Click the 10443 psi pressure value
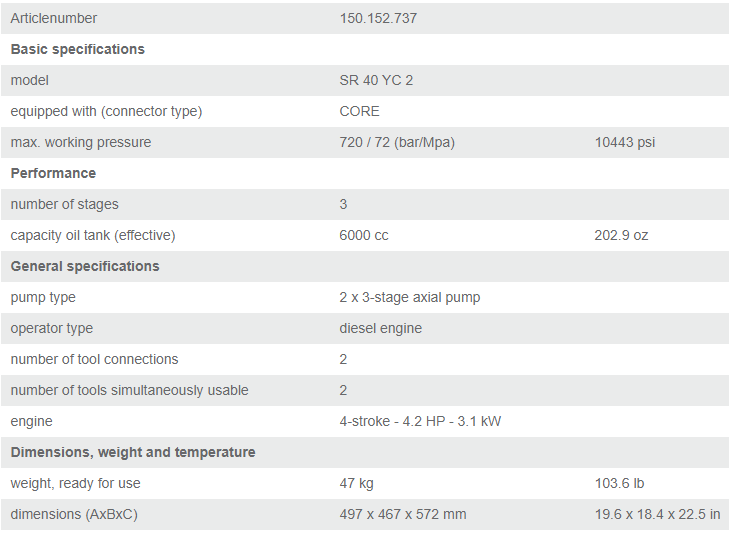Viewport: 729px width, 533px height. pos(625,142)
